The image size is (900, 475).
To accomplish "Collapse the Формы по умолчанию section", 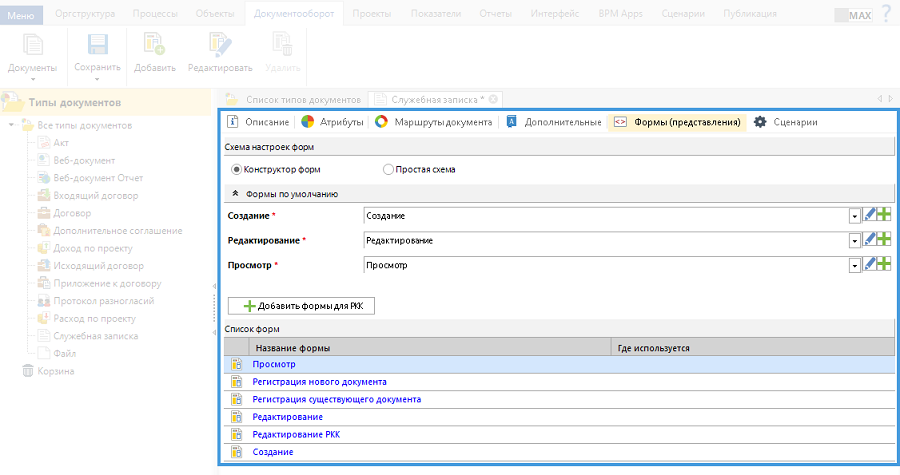I will coord(235,194).
